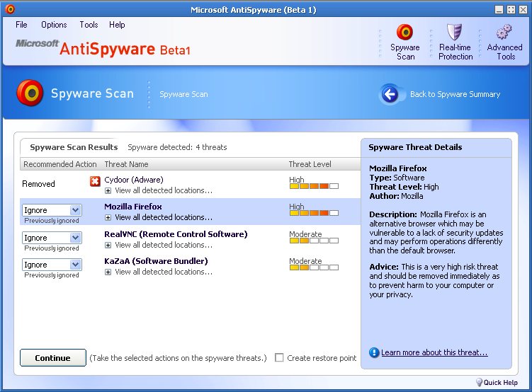Open the File menu
The image size is (532, 392).
(x=21, y=25)
